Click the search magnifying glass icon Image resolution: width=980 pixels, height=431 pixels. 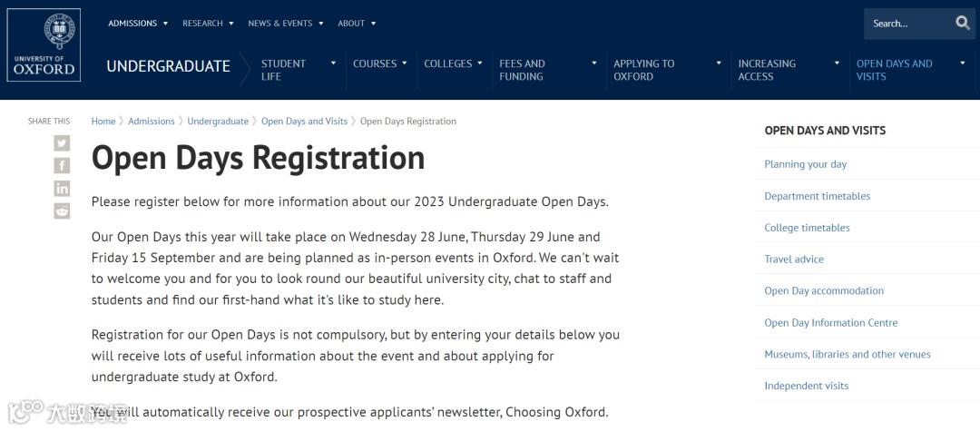click(x=963, y=23)
